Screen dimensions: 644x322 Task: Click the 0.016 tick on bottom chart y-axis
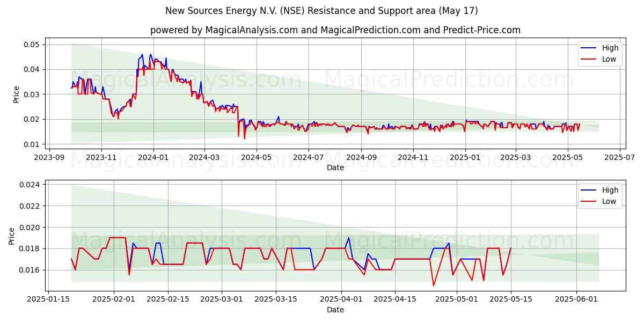pyautogui.click(x=30, y=270)
